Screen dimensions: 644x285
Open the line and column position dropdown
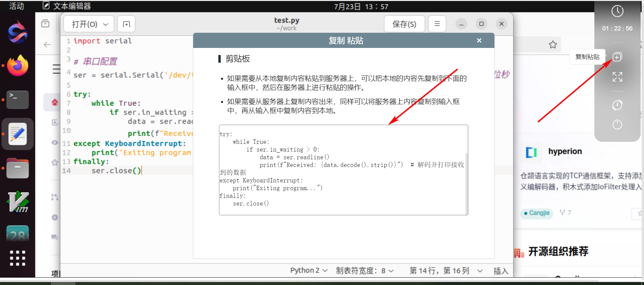click(446, 271)
